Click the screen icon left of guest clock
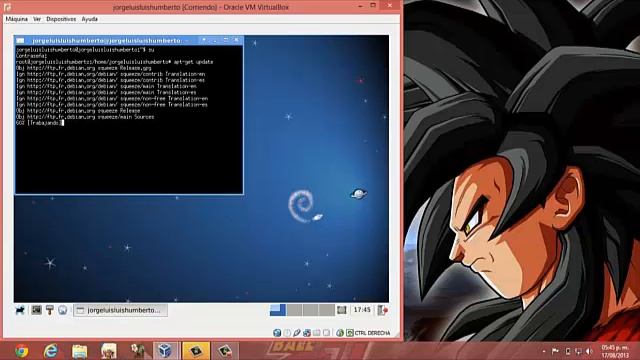Viewport: 640px width, 360px height. [342, 310]
